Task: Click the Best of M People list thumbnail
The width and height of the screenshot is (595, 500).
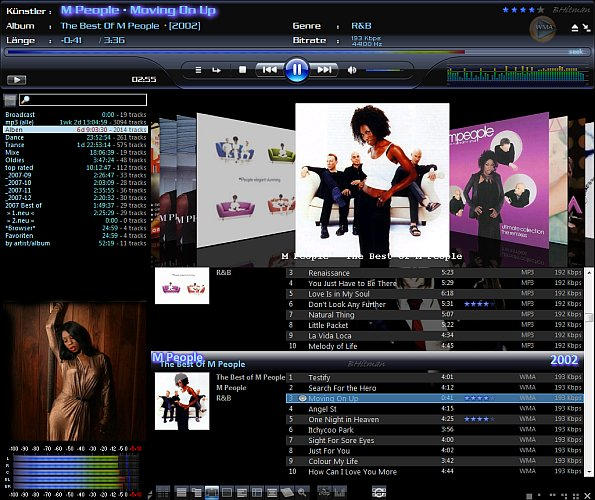Action: 182,401
